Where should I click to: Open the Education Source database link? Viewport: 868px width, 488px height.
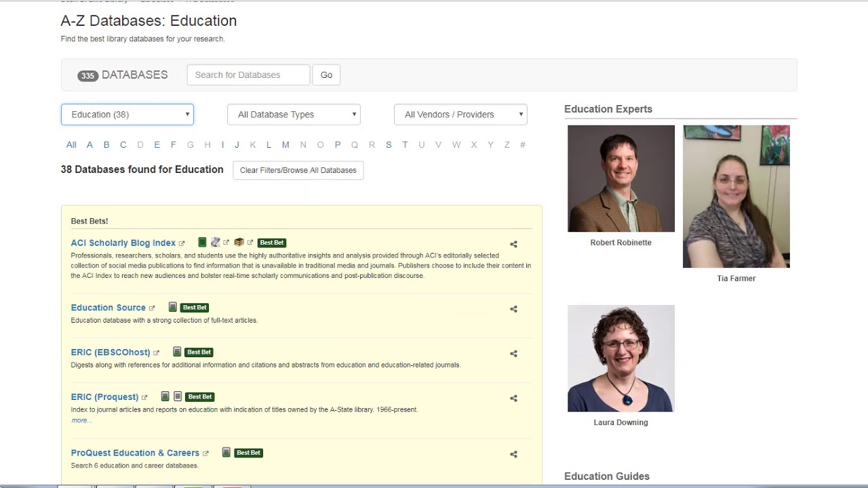(108, 308)
